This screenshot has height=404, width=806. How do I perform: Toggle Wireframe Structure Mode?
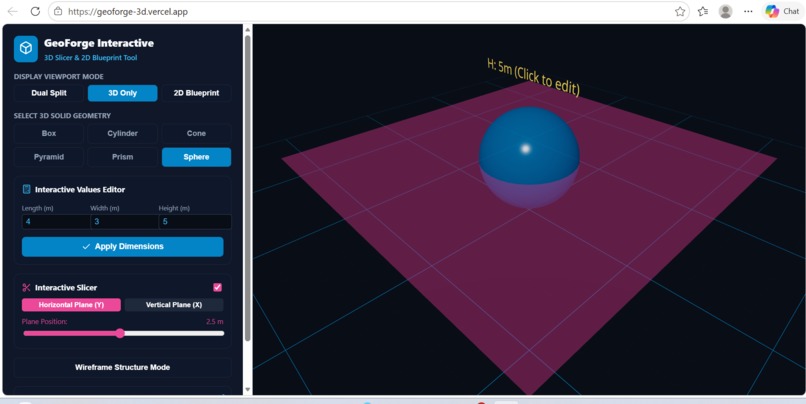click(122, 368)
